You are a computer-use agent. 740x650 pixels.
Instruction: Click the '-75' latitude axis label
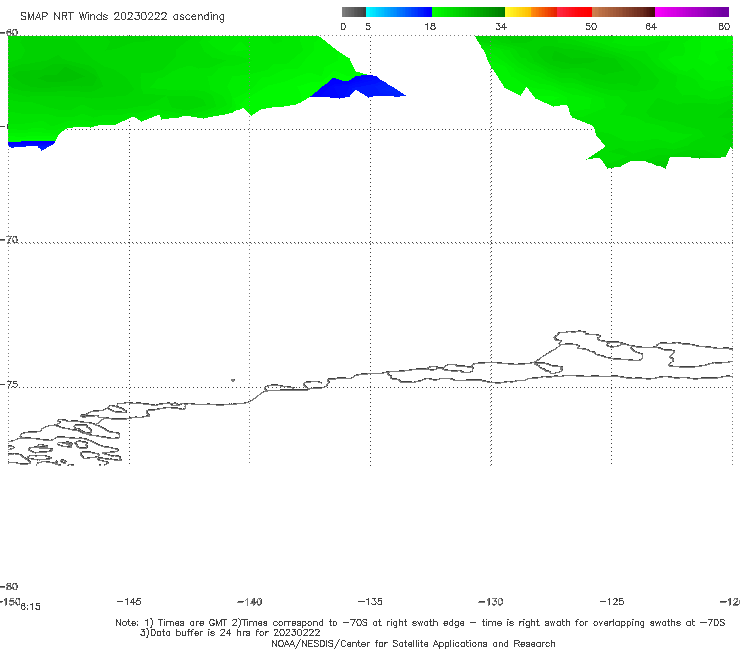(x=9, y=385)
